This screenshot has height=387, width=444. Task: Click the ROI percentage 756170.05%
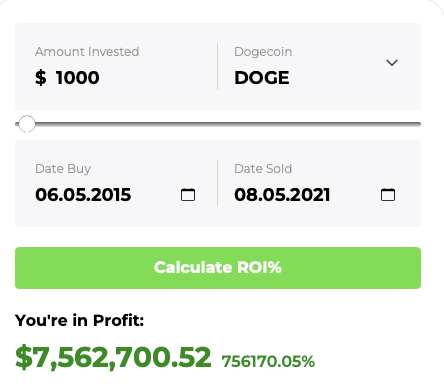pos(268,361)
